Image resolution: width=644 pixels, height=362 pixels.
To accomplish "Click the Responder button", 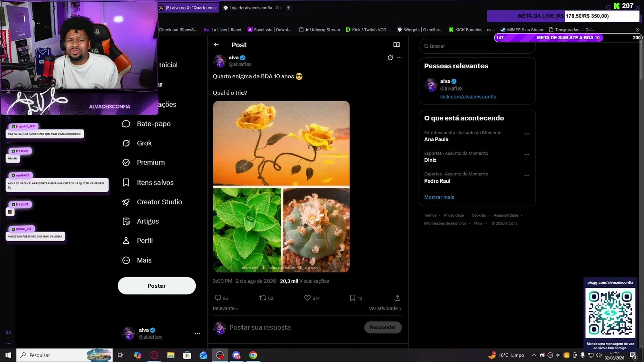I will point(383,327).
